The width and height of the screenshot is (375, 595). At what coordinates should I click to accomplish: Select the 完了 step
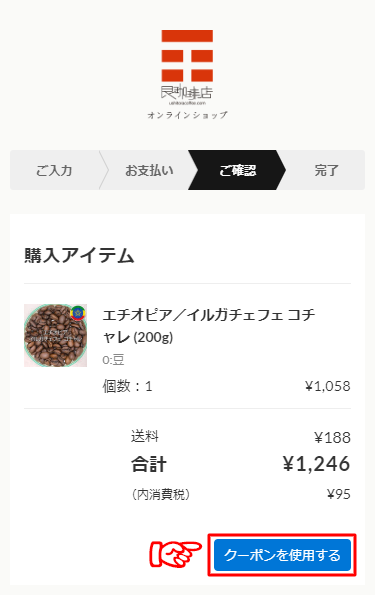click(x=326, y=170)
